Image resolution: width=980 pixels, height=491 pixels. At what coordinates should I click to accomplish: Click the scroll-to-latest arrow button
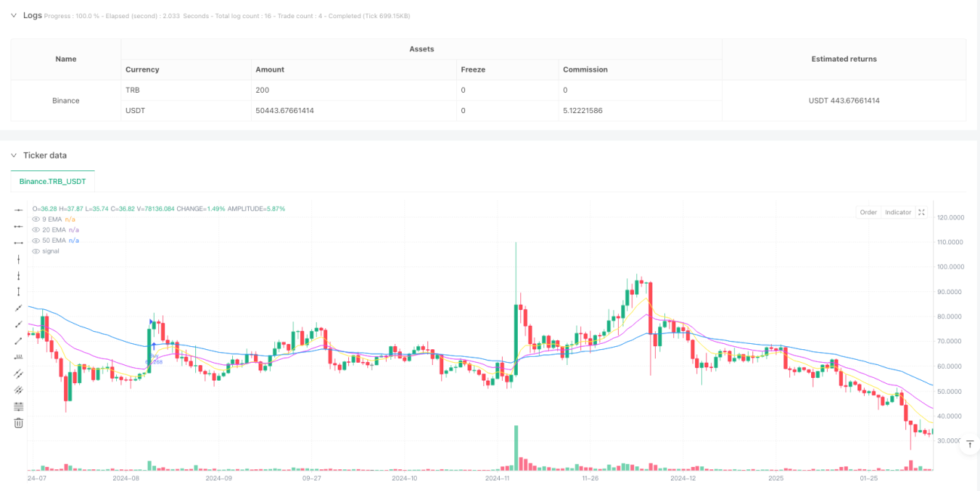(x=969, y=445)
